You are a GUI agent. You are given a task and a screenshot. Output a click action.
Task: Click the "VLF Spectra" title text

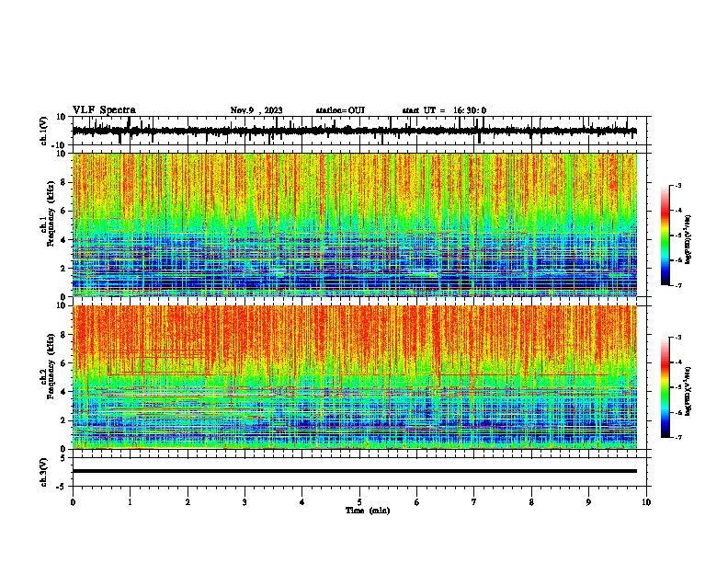(104, 110)
